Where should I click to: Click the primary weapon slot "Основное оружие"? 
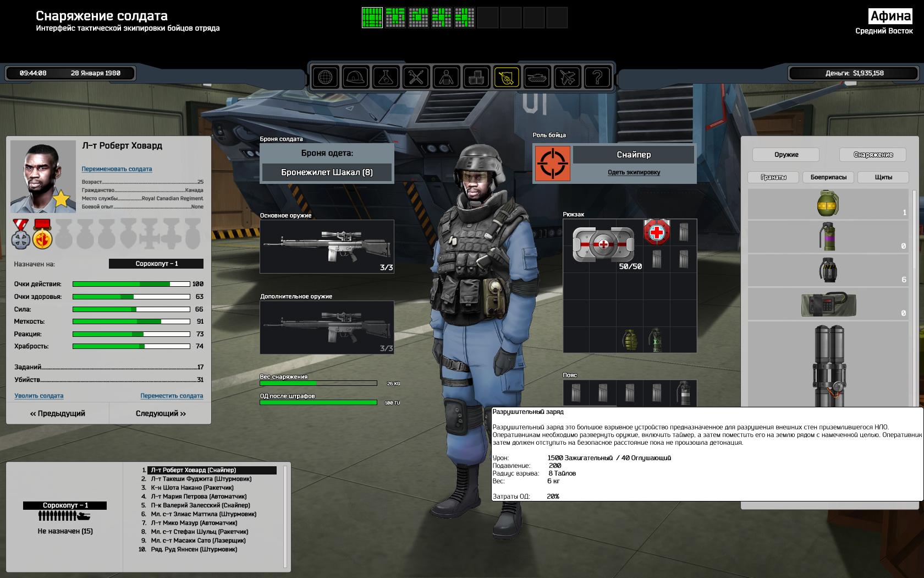point(327,247)
